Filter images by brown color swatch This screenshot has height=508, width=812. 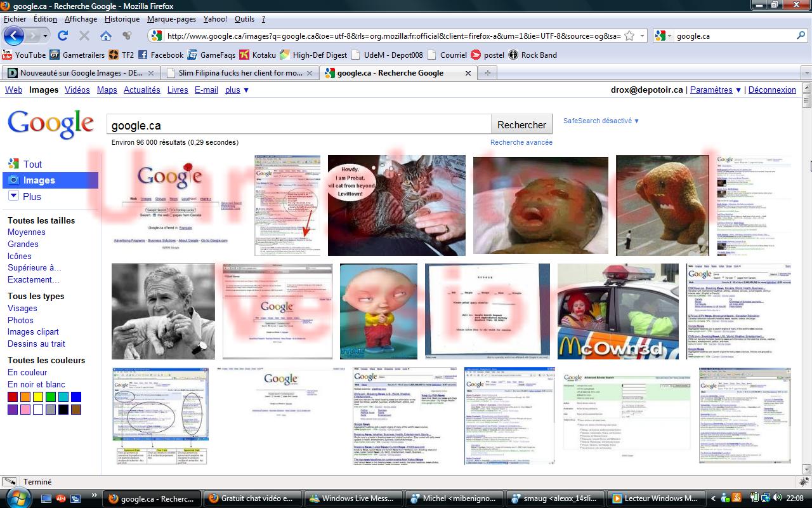(x=76, y=410)
